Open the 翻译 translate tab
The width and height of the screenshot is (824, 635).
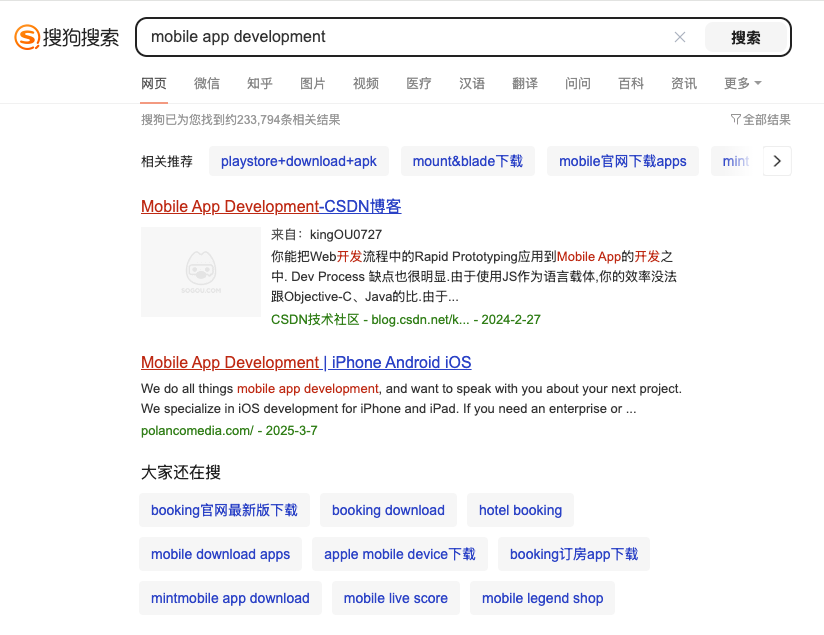(525, 83)
